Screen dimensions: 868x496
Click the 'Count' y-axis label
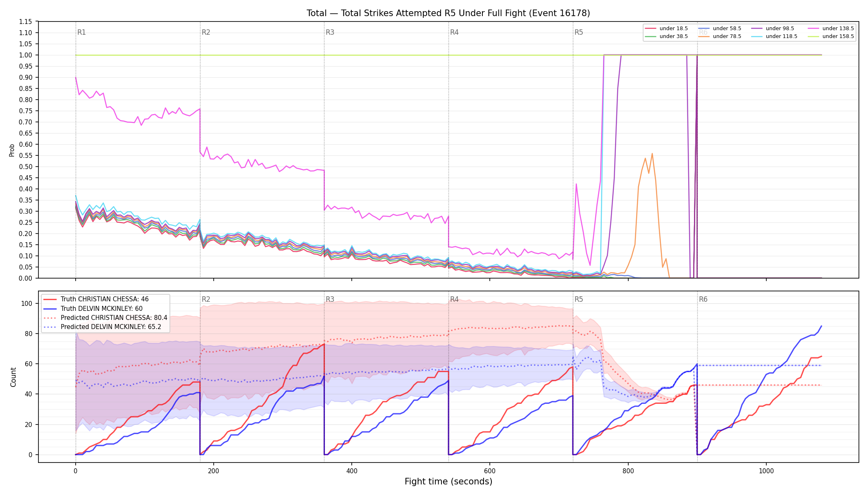[13, 377]
